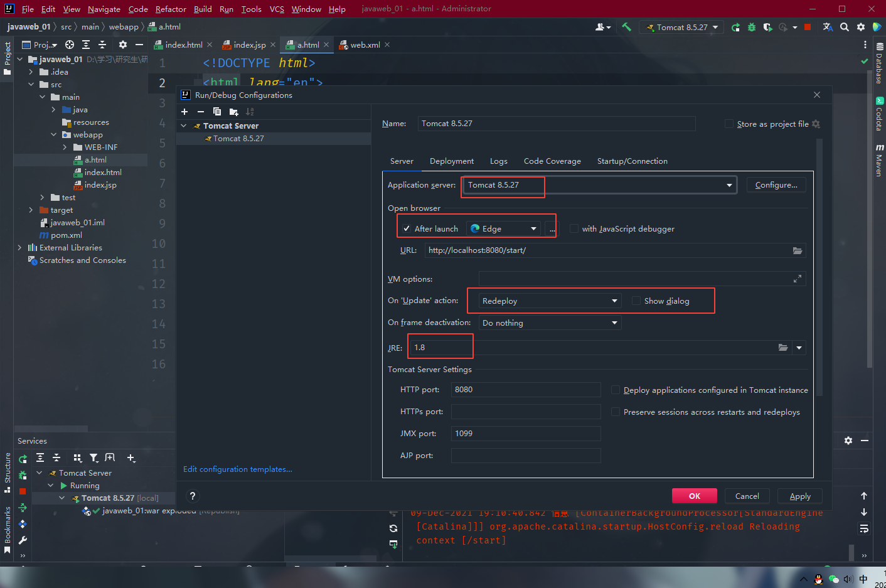Open the Build menu

point(203,9)
